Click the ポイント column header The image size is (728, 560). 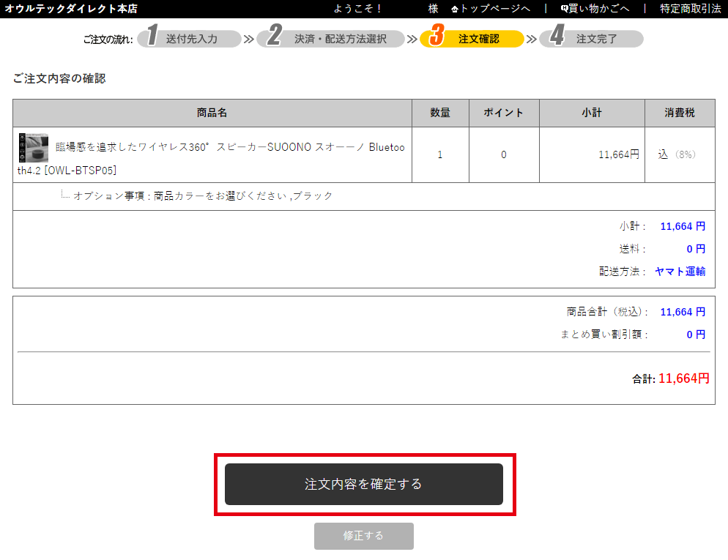(503, 113)
